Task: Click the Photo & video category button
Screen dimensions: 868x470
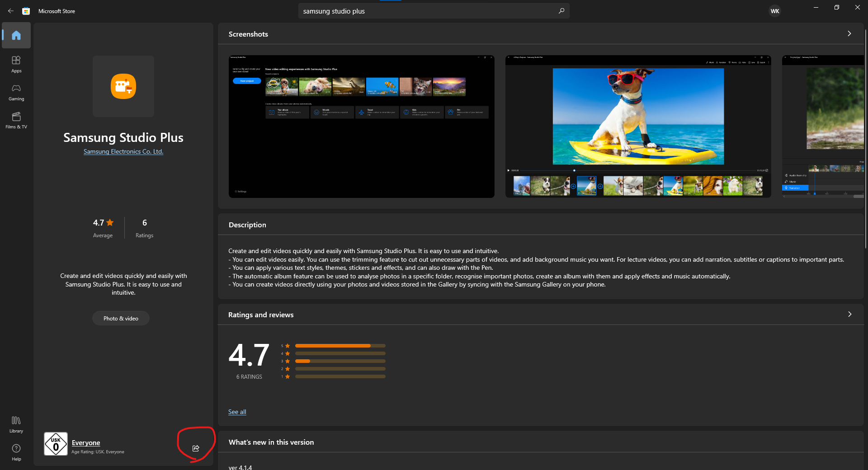Action: tap(121, 318)
